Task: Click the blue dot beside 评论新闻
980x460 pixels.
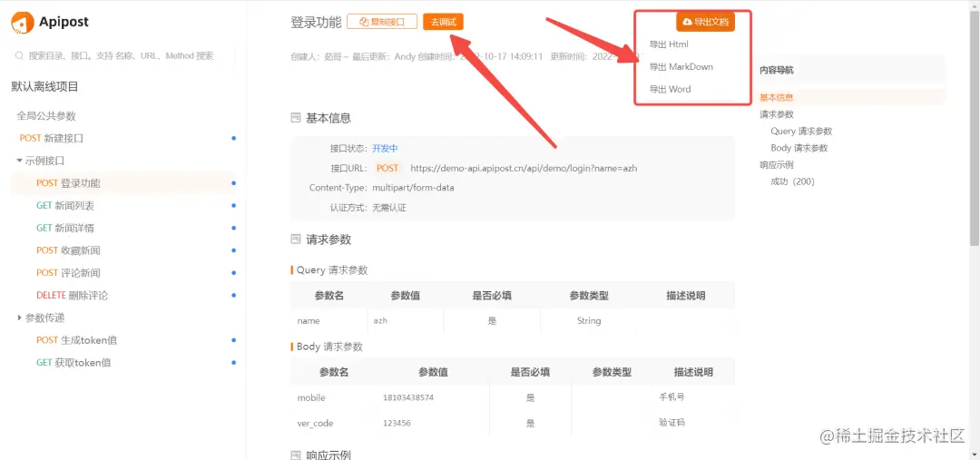Action: (x=234, y=273)
